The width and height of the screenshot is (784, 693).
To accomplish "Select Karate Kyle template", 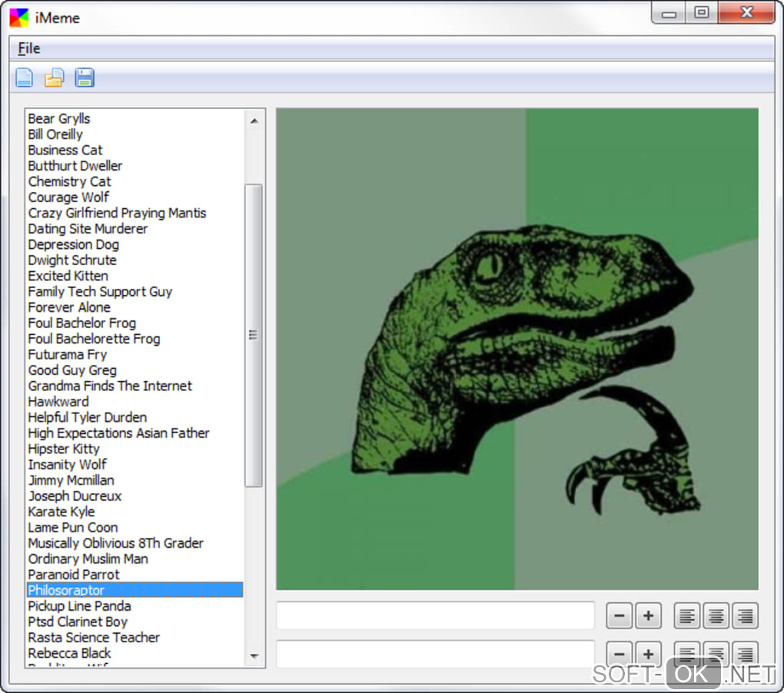I will 135,512.
